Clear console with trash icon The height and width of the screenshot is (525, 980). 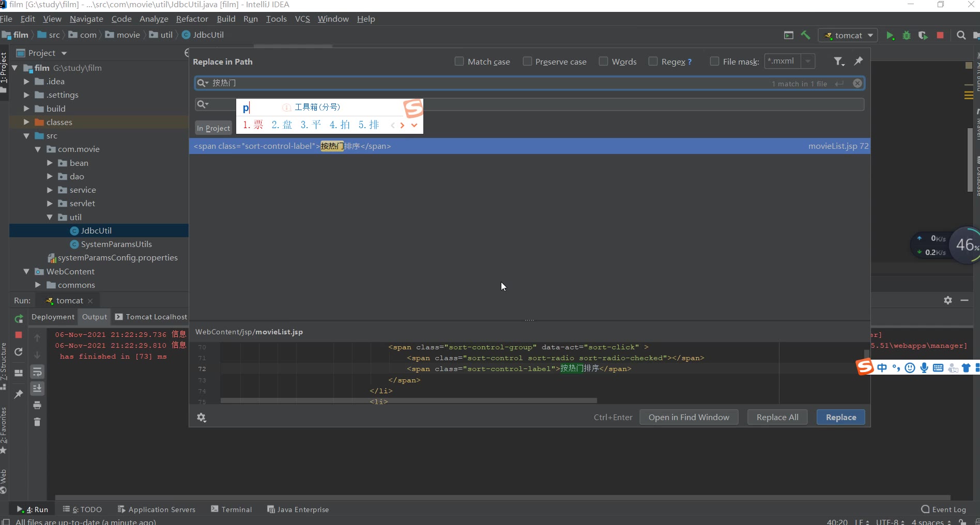click(37, 422)
